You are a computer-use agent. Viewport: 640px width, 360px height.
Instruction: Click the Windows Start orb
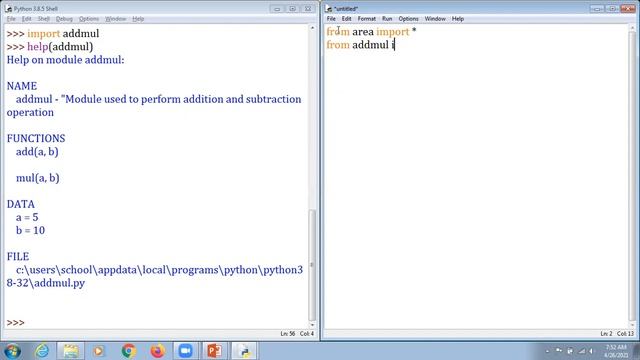tap(13, 351)
